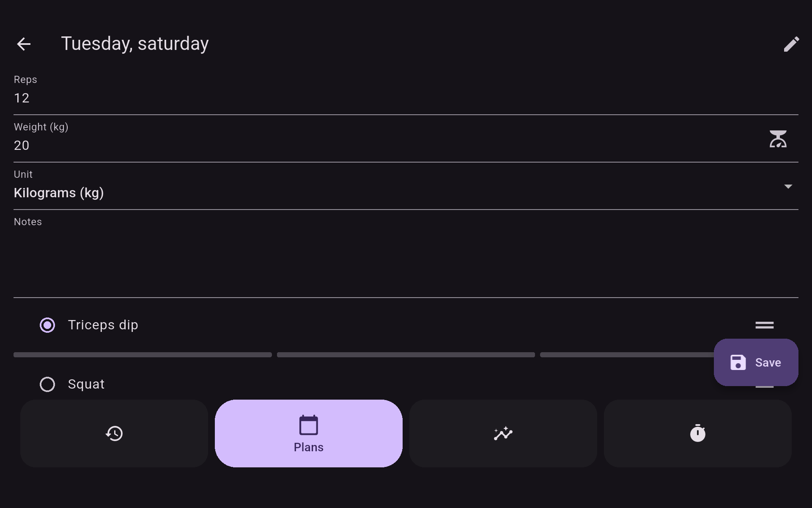Select the Triceps dip radio button

[x=47, y=325]
